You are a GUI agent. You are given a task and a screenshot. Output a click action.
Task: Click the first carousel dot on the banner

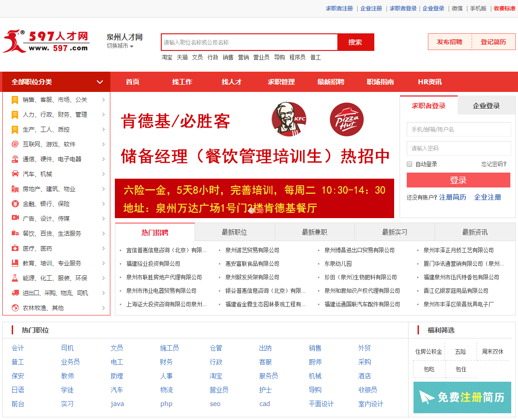(252, 210)
